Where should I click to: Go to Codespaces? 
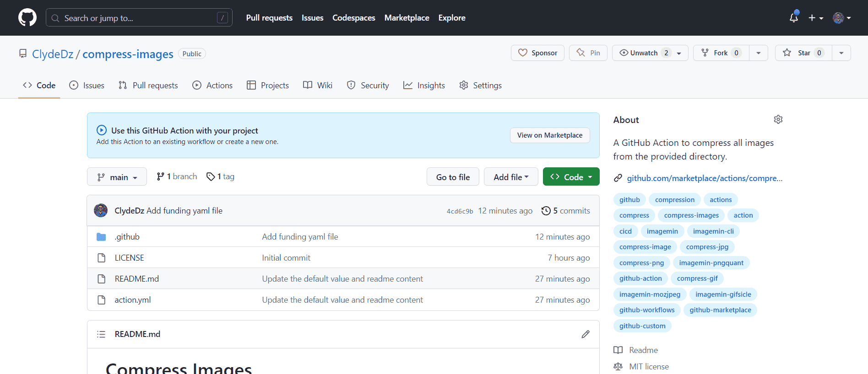pos(354,18)
